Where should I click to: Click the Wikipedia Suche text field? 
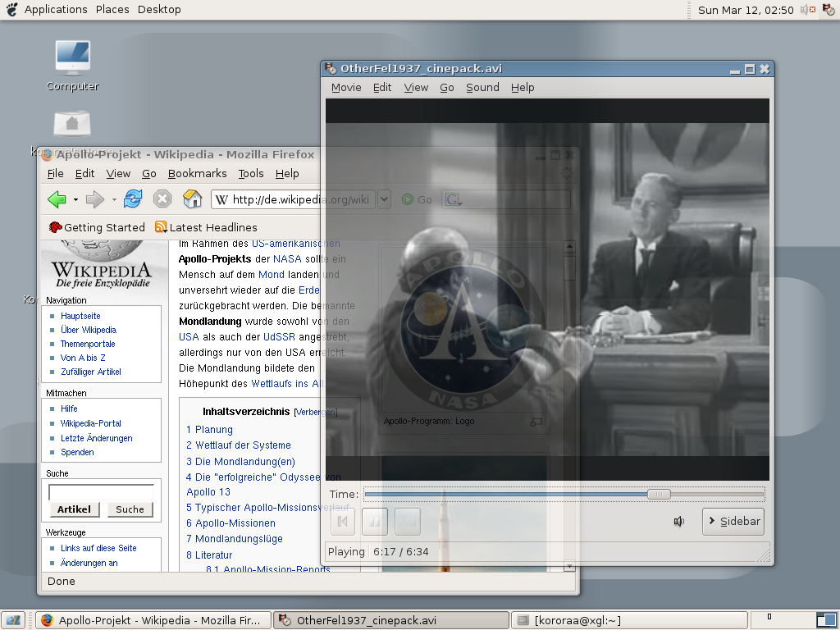tap(101, 492)
